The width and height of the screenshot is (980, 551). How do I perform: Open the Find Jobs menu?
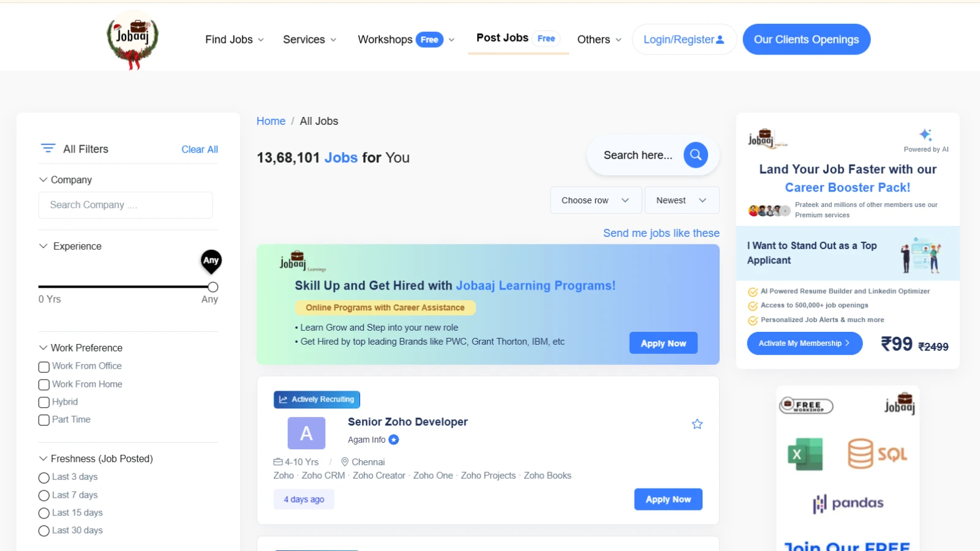coord(235,39)
